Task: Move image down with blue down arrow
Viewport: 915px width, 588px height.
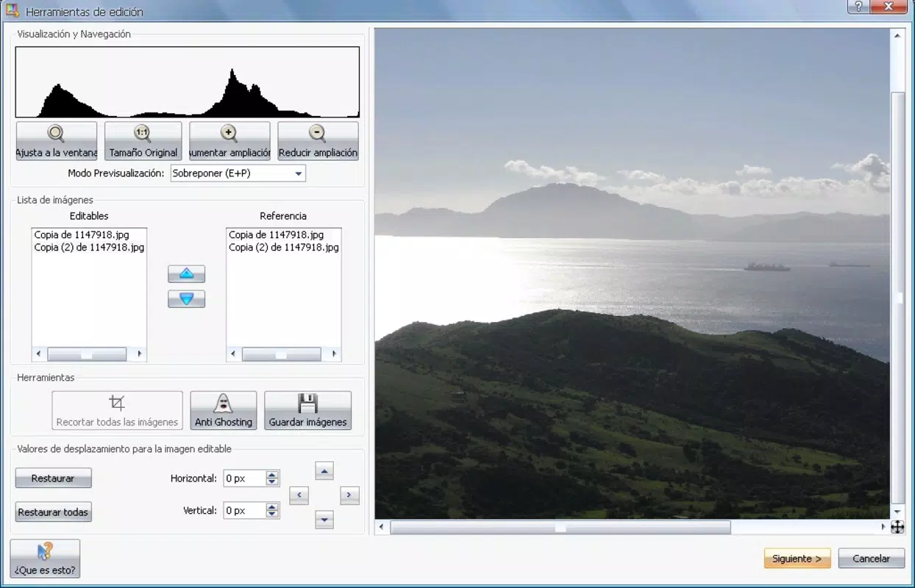Action: click(x=186, y=299)
